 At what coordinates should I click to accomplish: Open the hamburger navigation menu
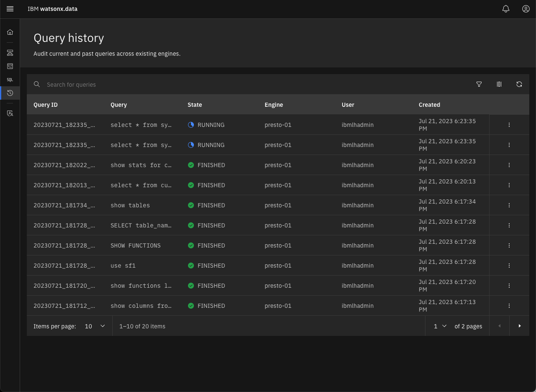coord(10,9)
